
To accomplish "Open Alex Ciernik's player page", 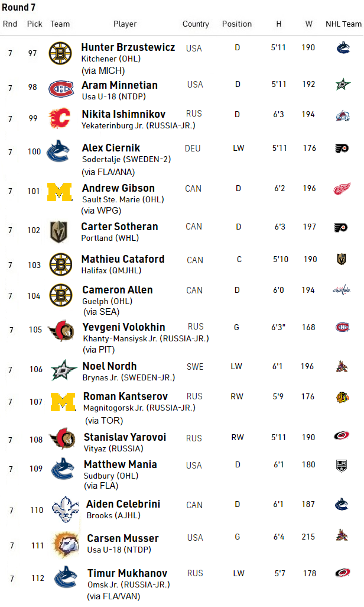I will [111, 148].
